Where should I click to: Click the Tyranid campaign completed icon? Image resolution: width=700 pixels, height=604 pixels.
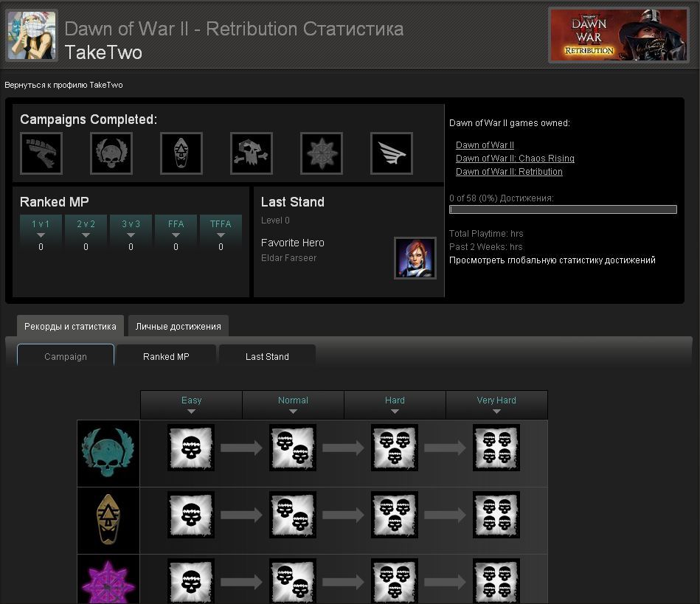tap(41, 153)
